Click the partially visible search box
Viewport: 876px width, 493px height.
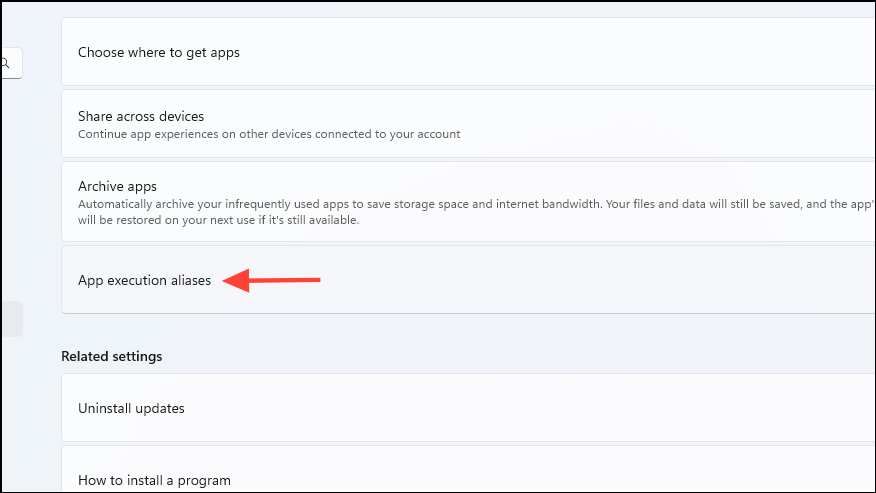point(12,63)
